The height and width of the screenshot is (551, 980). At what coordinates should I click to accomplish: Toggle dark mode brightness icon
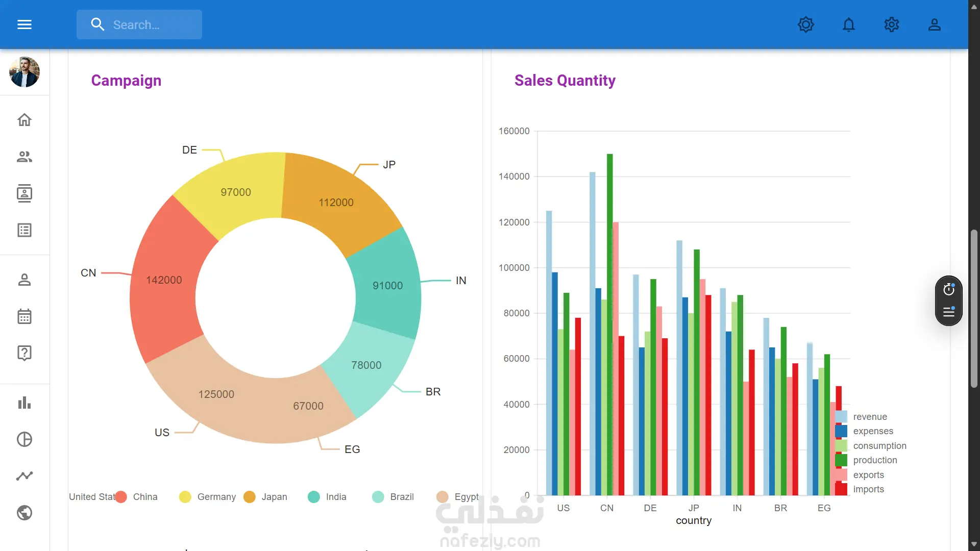pyautogui.click(x=805, y=24)
